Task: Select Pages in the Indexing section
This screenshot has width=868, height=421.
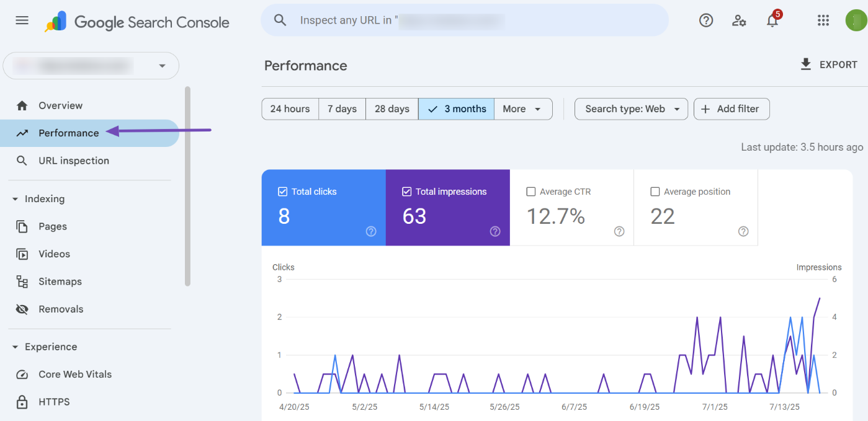Action: click(53, 226)
